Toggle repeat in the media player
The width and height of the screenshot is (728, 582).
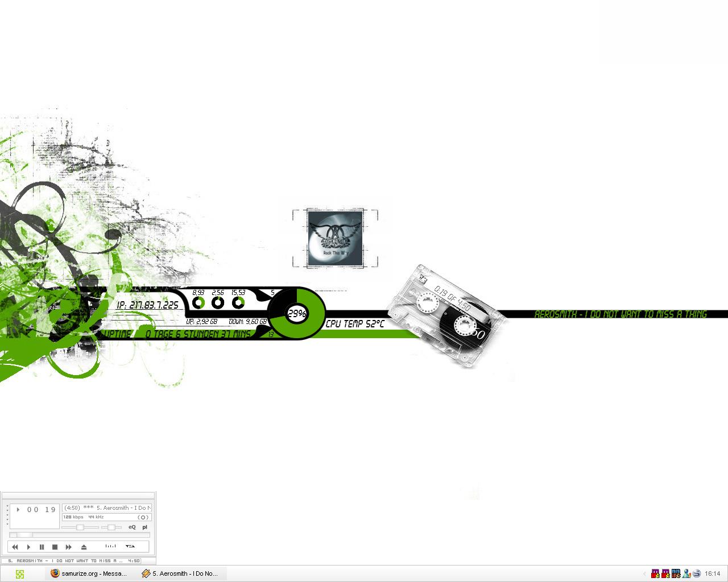130,546
